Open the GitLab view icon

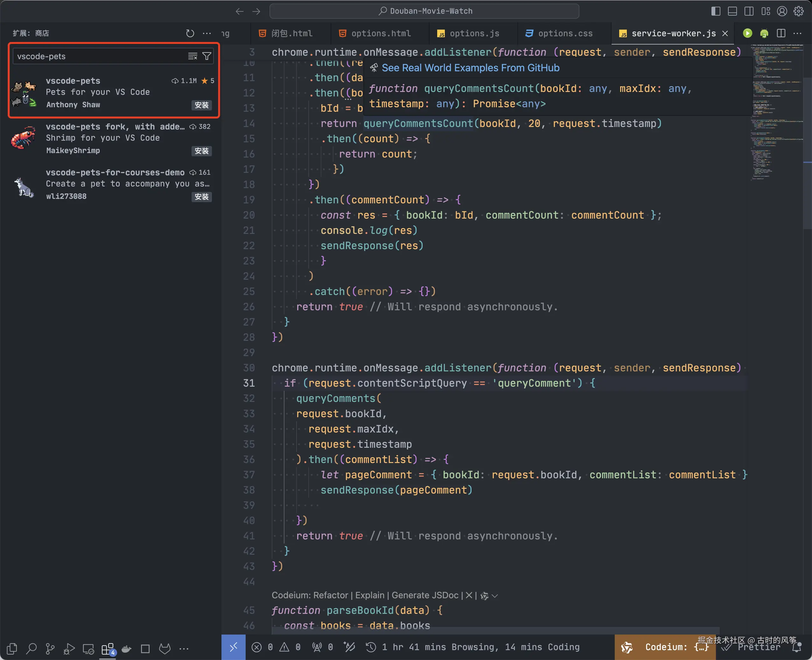164,649
